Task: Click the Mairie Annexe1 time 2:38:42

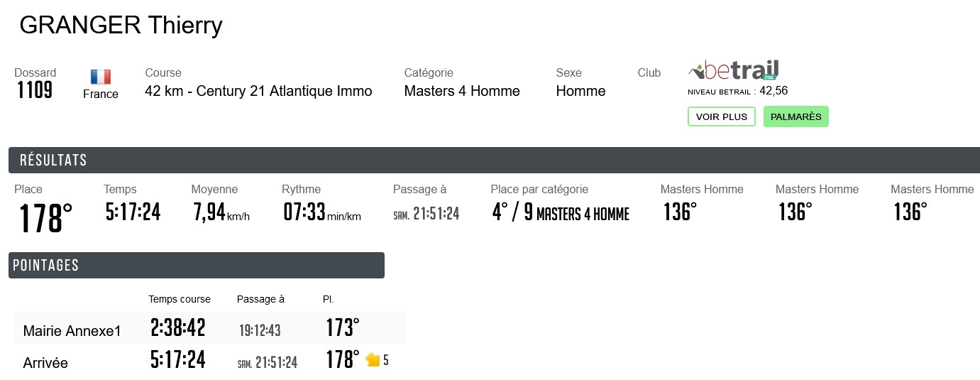Action: [x=177, y=327]
